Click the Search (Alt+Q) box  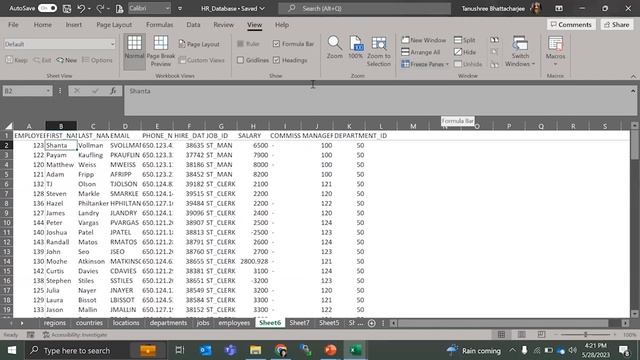364,8
